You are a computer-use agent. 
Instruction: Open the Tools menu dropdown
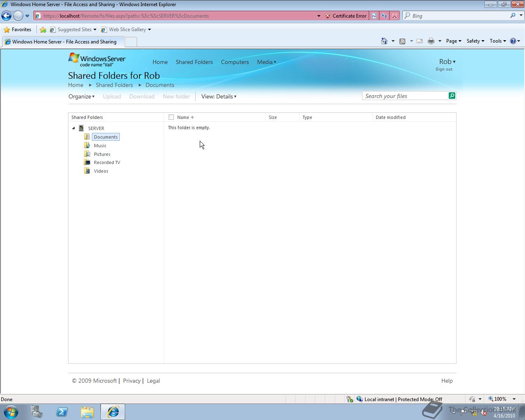[x=498, y=41]
